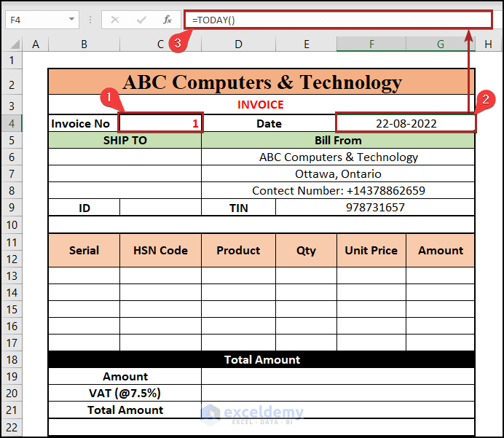Select column B header
The width and height of the screenshot is (504, 438).
coord(84,44)
